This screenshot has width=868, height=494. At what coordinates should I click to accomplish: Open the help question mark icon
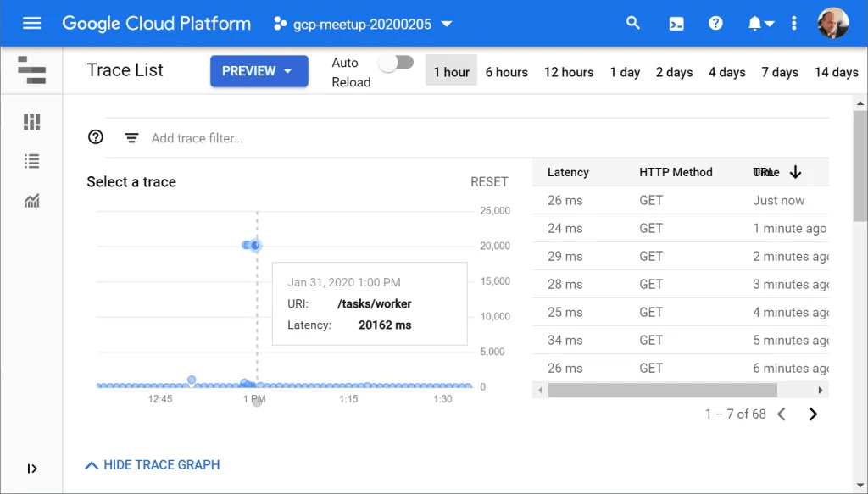click(715, 23)
